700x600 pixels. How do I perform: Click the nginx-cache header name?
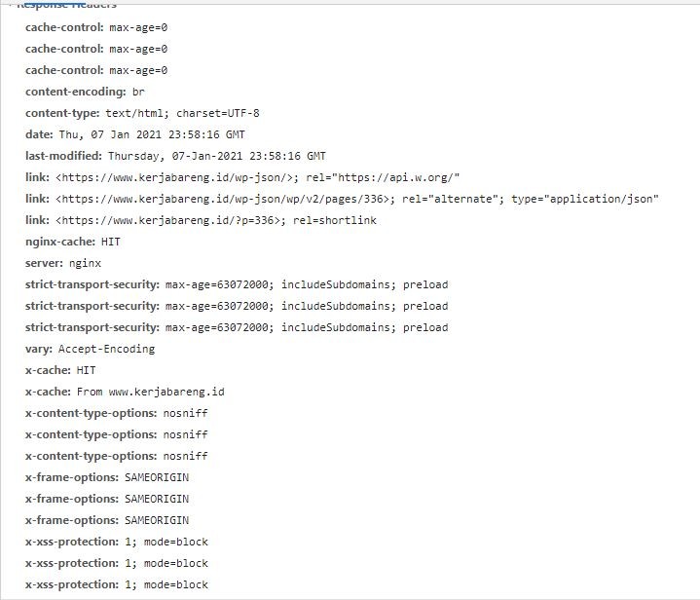tap(59, 242)
